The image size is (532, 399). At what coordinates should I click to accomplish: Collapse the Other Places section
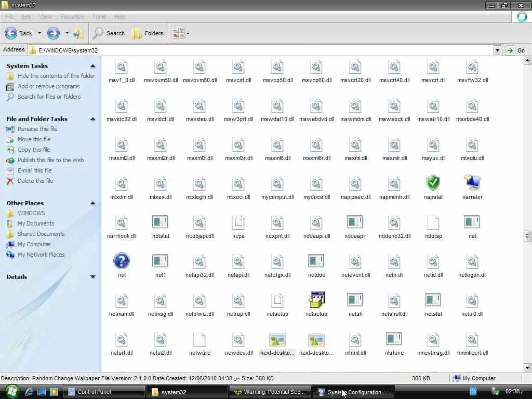click(x=92, y=203)
